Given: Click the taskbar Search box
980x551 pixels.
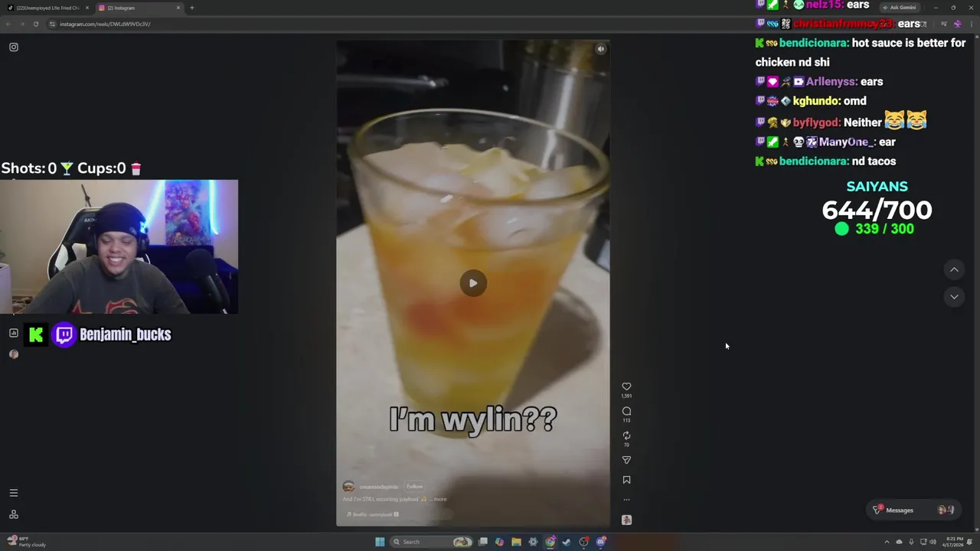Looking at the screenshot, I should (431, 542).
